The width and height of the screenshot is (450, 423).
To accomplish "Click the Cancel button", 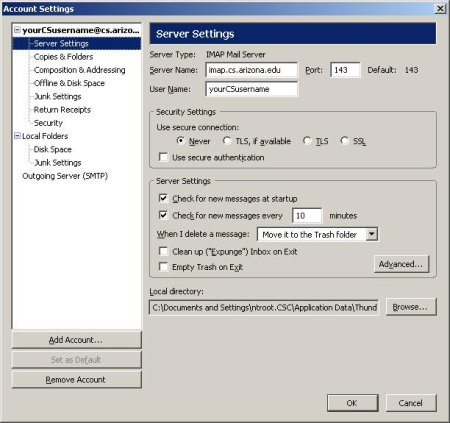I will [x=411, y=403].
